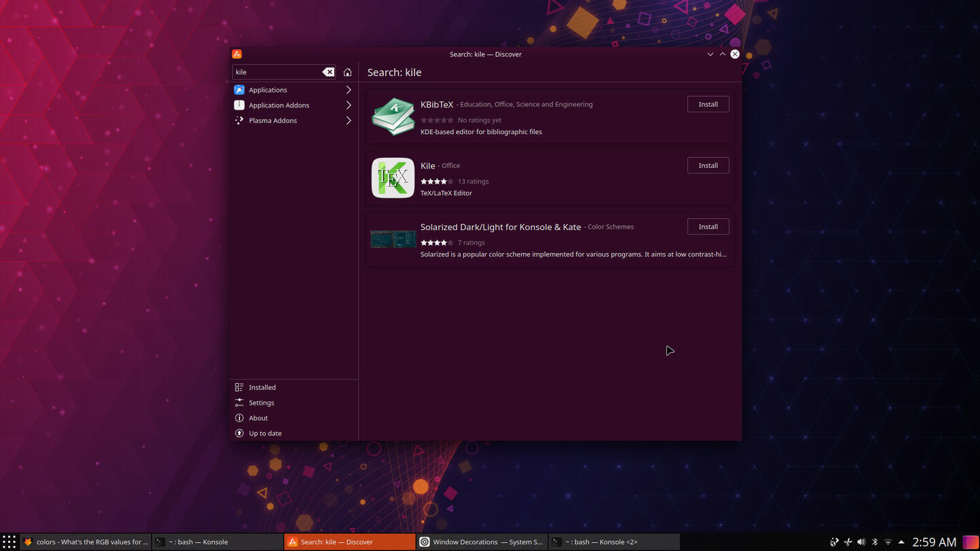Expand the Application Addons arrow
Image resolution: width=980 pixels, height=551 pixels.
pyautogui.click(x=348, y=105)
